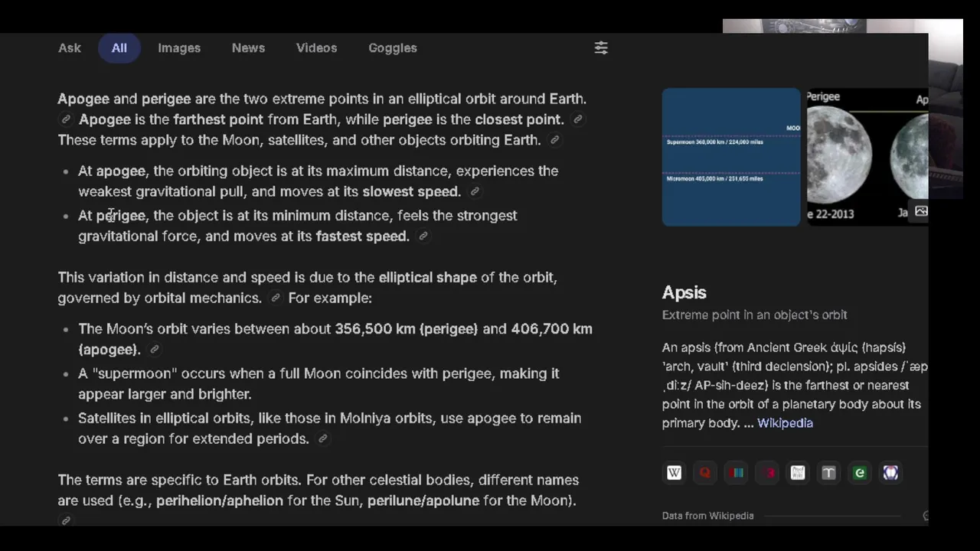The width and height of the screenshot is (980, 551).
Task: Open the Goggles tab
Action: 393,47
